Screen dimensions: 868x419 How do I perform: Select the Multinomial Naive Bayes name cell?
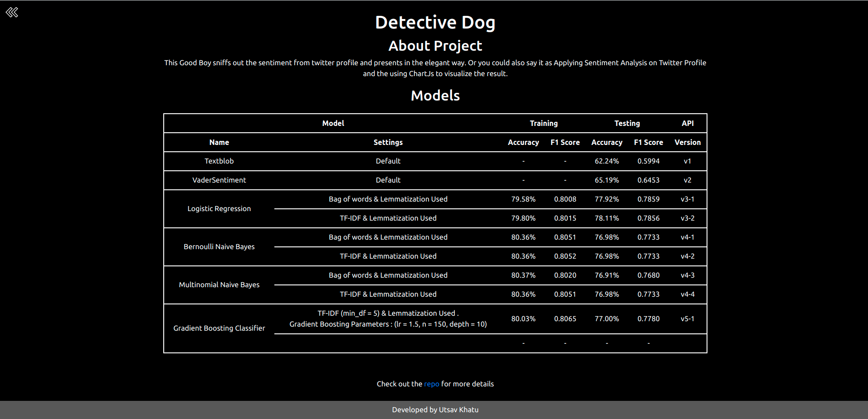click(219, 284)
